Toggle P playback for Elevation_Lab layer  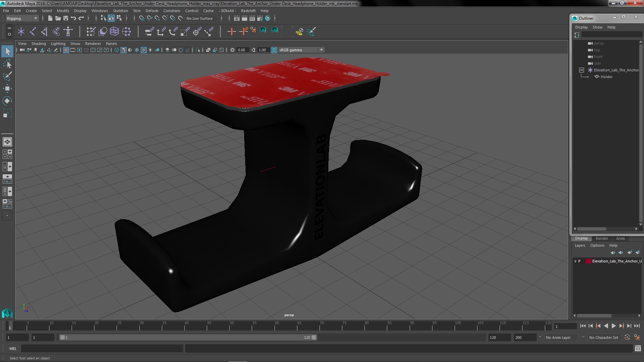(x=579, y=261)
